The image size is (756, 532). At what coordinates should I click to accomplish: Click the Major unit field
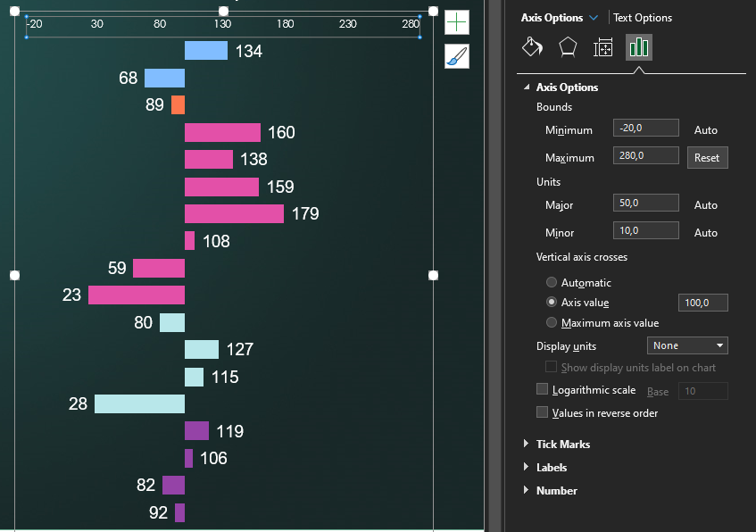click(645, 203)
